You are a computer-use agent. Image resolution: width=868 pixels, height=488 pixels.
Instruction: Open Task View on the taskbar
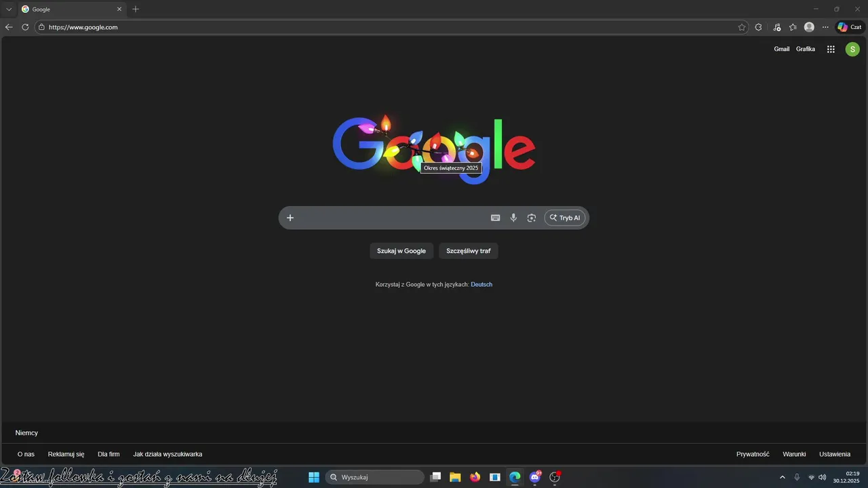[436, 477]
